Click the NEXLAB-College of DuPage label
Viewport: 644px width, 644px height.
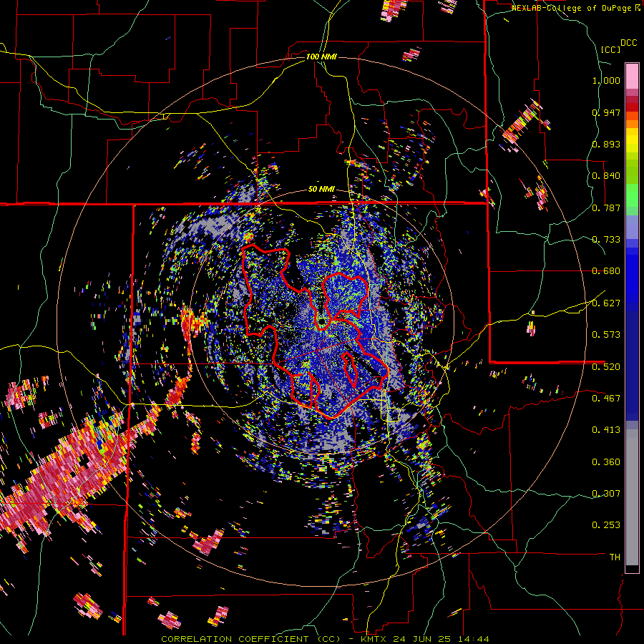pos(575,8)
